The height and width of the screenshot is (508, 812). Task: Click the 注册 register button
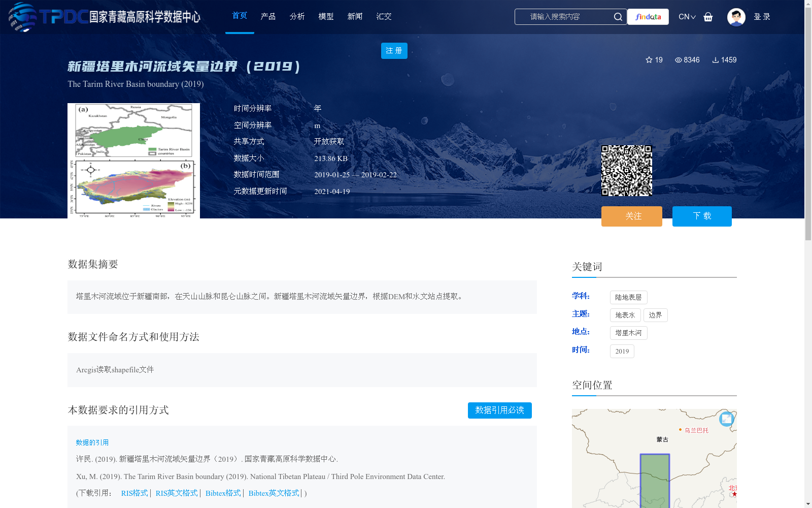tap(394, 51)
